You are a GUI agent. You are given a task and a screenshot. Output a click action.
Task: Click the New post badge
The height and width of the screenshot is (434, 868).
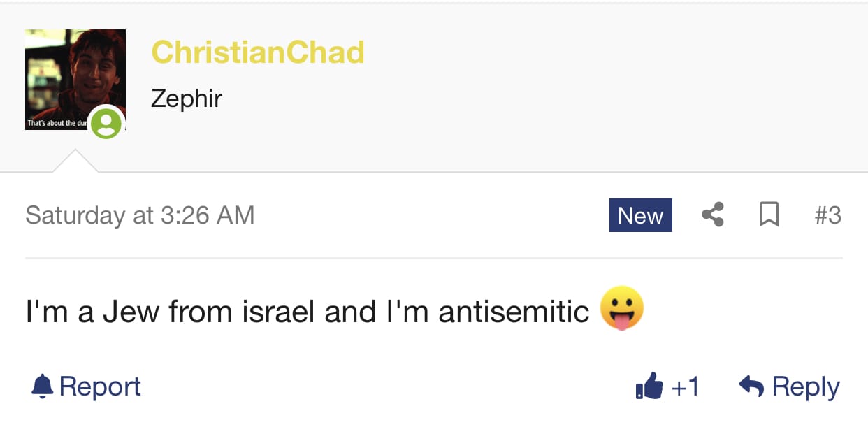pyautogui.click(x=641, y=215)
